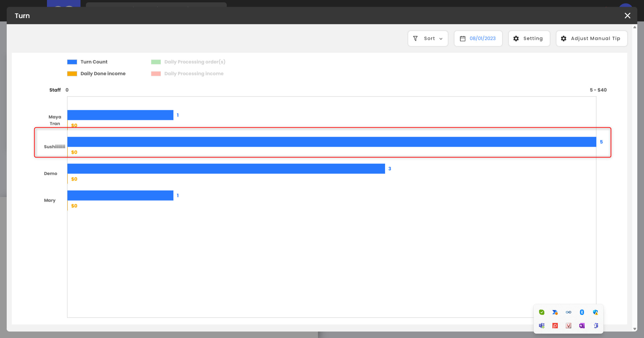Click the Demo staff turn count bar
Screen dimensions: 644x338
(226, 168)
